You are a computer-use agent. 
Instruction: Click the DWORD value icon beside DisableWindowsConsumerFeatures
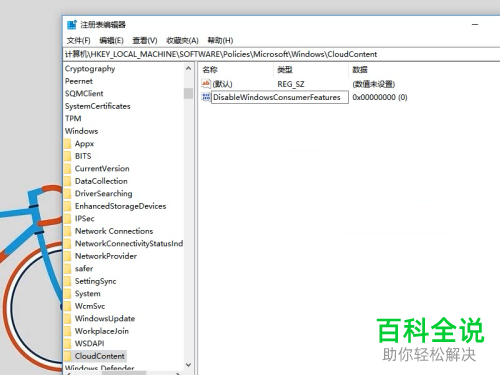coord(206,97)
